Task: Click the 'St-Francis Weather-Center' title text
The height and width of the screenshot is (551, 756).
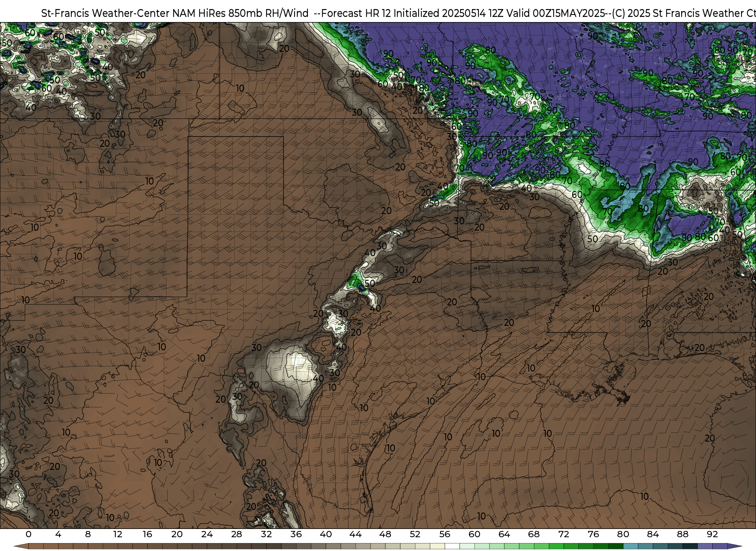Action: point(106,13)
